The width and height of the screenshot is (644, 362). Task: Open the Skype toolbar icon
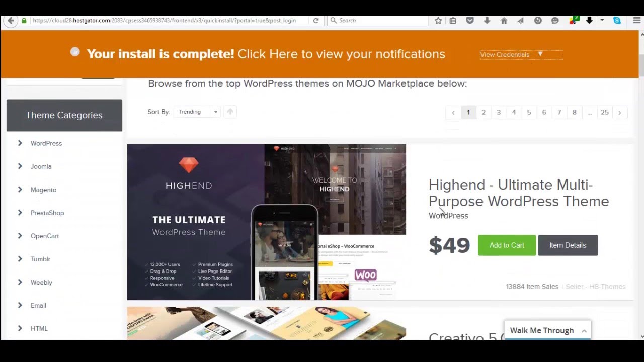617,21
